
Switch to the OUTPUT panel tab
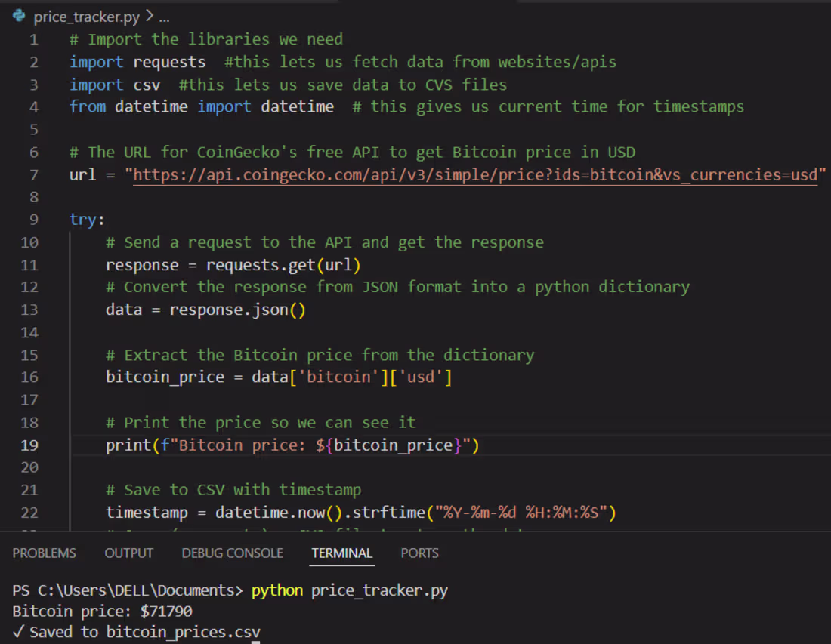128,553
